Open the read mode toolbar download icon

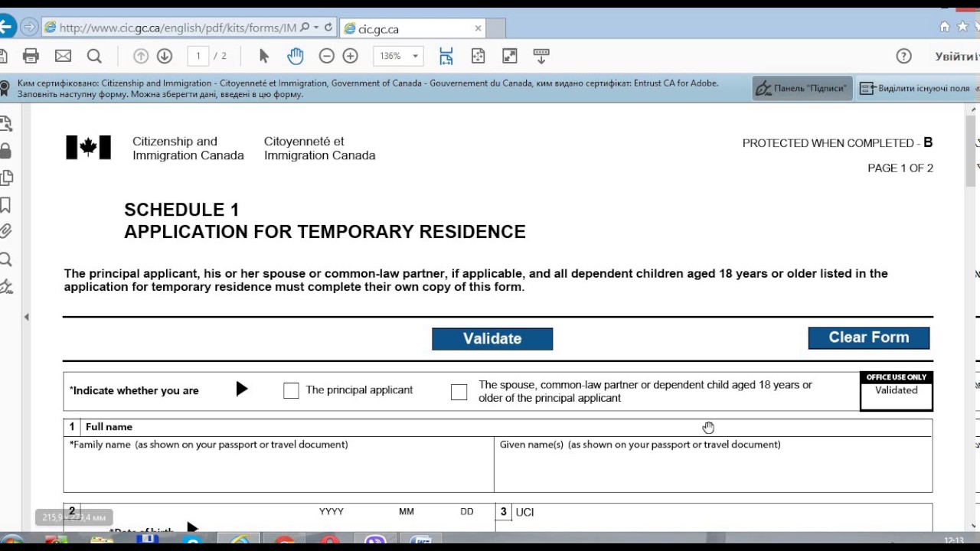(541, 56)
